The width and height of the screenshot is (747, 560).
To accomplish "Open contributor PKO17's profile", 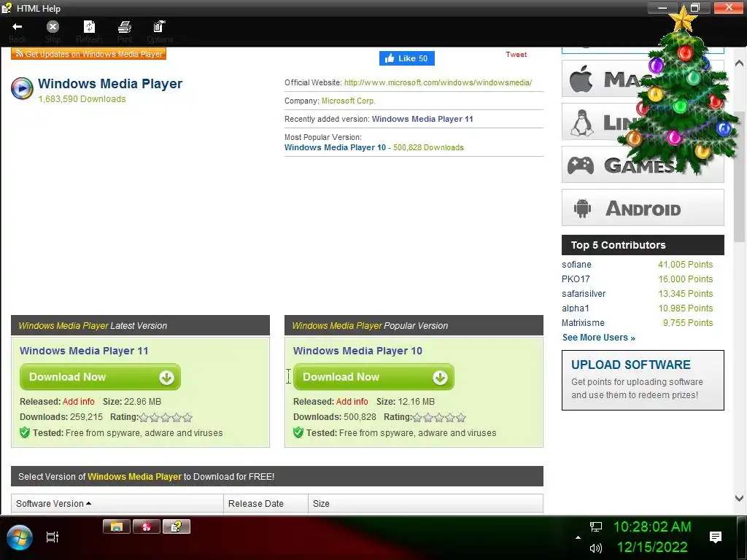I will [576, 279].
